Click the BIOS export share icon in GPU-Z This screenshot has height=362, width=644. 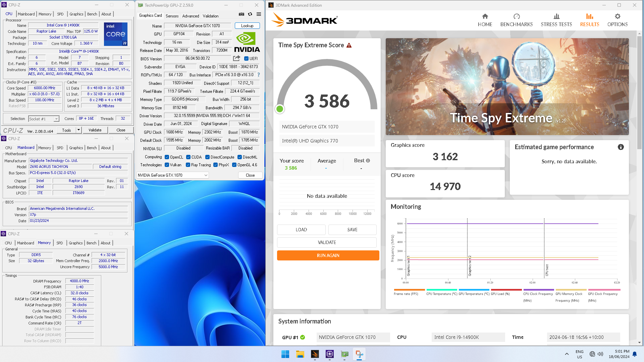click(x=237, y=58)
